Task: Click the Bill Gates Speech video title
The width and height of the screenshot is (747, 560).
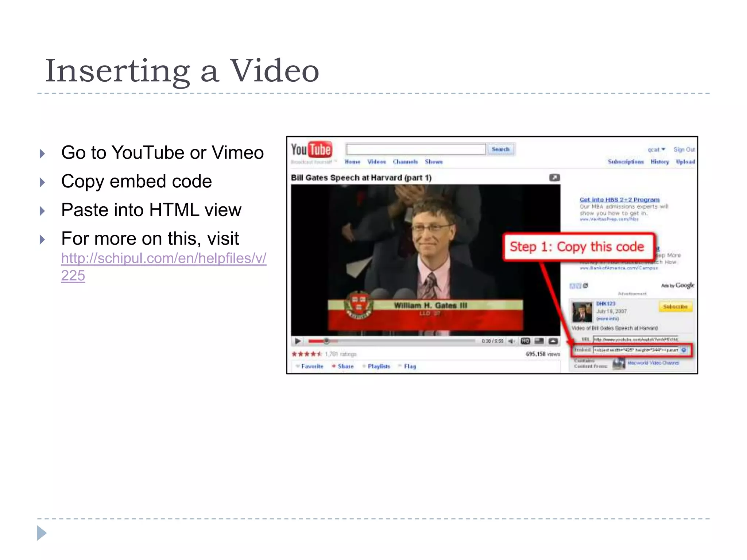Action: coord(361,178)
